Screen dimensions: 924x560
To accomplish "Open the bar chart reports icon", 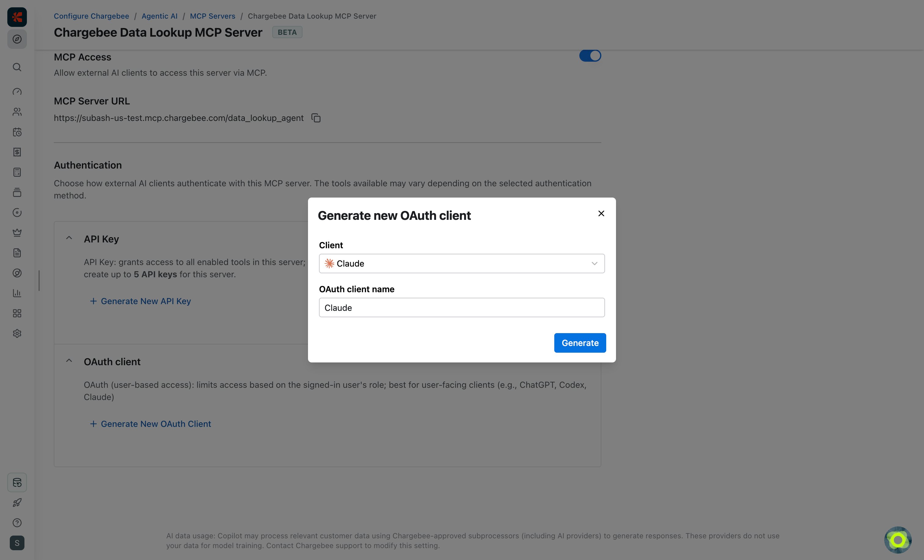I will pos(17,293).
